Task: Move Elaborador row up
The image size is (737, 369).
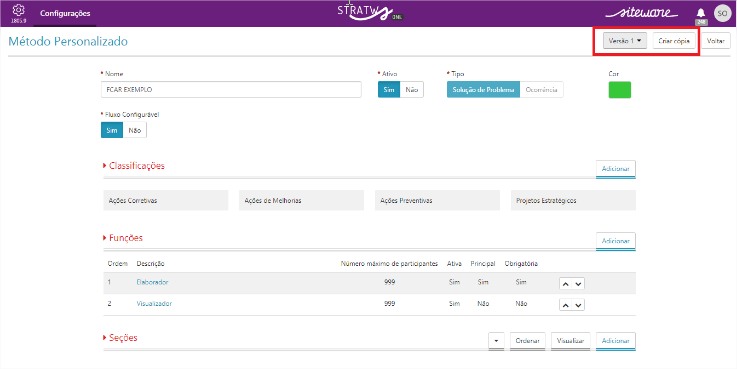Action: click(x=565, y=284)
